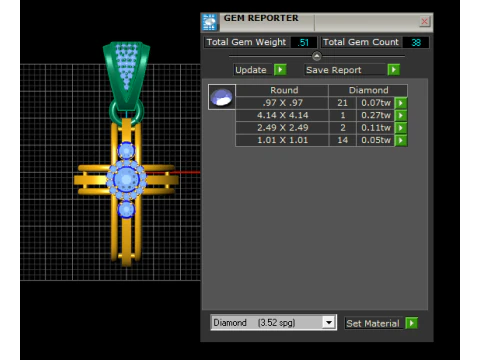
Task: Click the green bail of the pendant
Action: tap(126, 75)
